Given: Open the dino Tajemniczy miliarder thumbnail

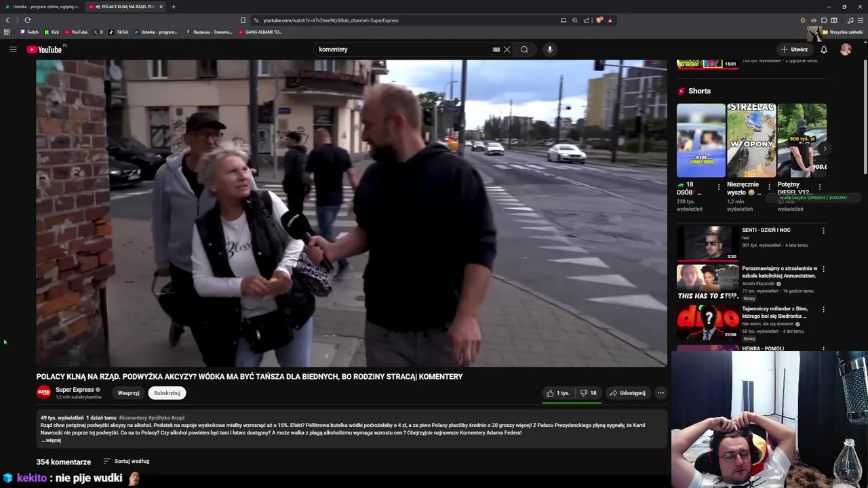Looking at the screenshot, I should pos(707,322).
